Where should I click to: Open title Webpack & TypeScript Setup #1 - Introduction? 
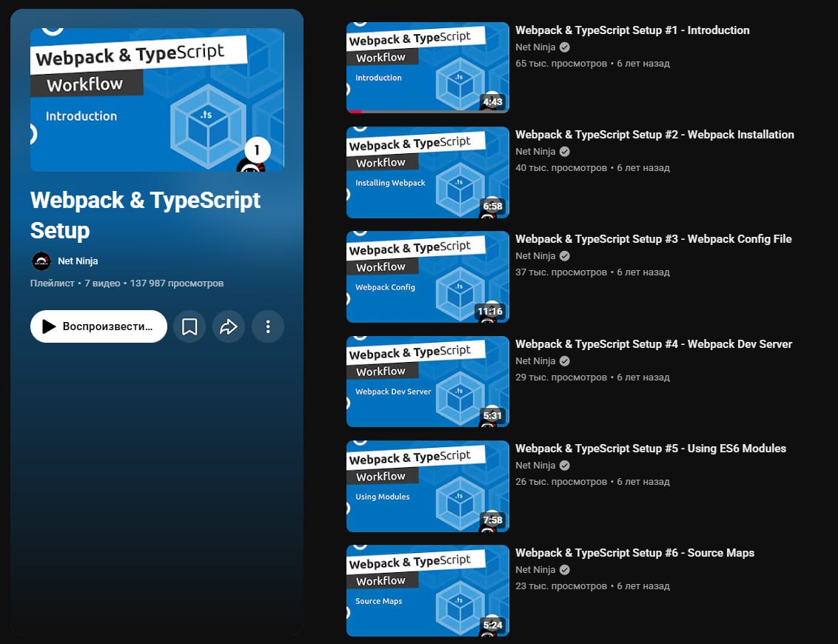[632, 30]
